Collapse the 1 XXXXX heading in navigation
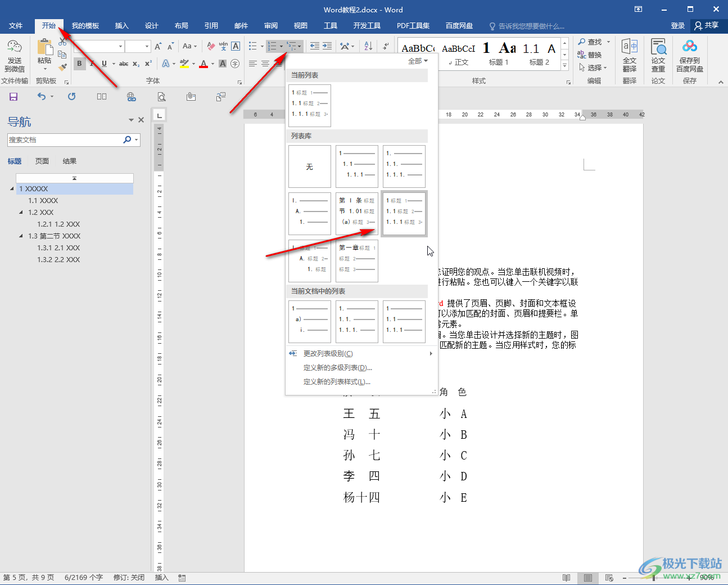This screenshot has width=728, height=585. click(12, 189)
